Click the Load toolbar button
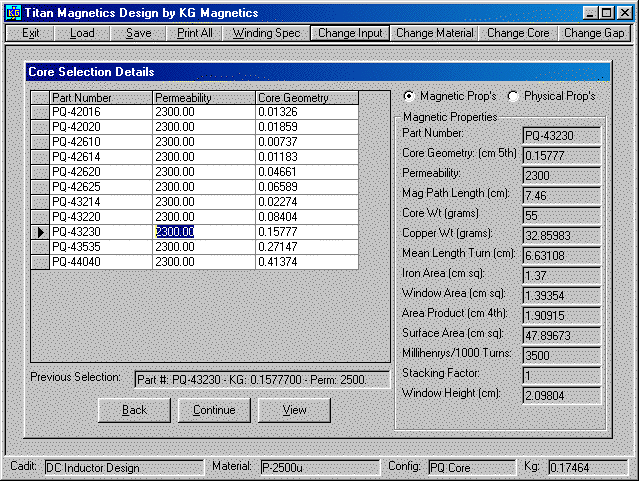 tap(82, 33)
